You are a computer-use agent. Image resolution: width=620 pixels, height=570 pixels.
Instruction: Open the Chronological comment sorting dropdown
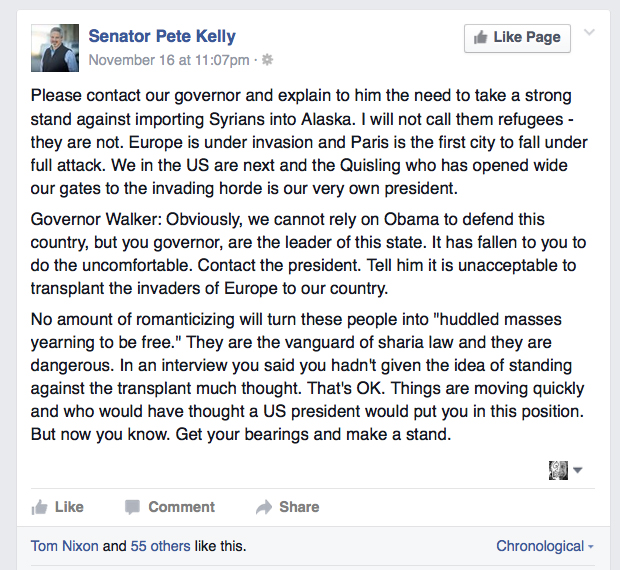[545, 546]
